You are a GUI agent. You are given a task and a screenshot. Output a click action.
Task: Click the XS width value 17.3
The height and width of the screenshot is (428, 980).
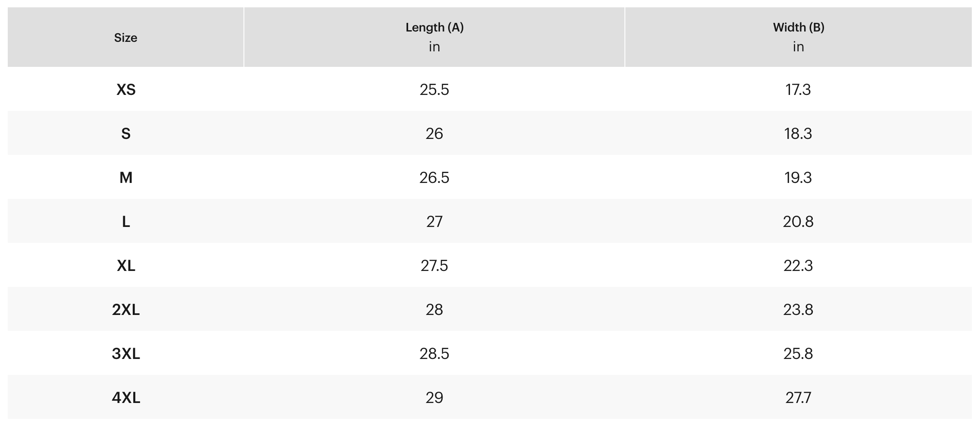(798, 90)
